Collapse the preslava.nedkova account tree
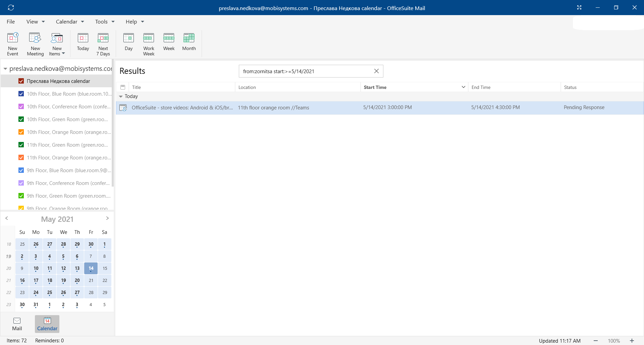Screen dimensions: 644x345 click(5, 69)
